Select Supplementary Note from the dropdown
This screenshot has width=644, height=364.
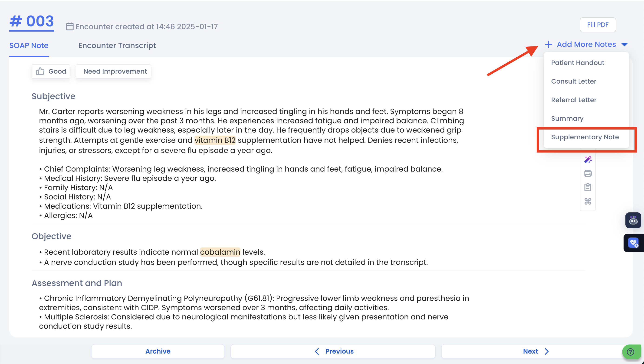click(585, 137)
